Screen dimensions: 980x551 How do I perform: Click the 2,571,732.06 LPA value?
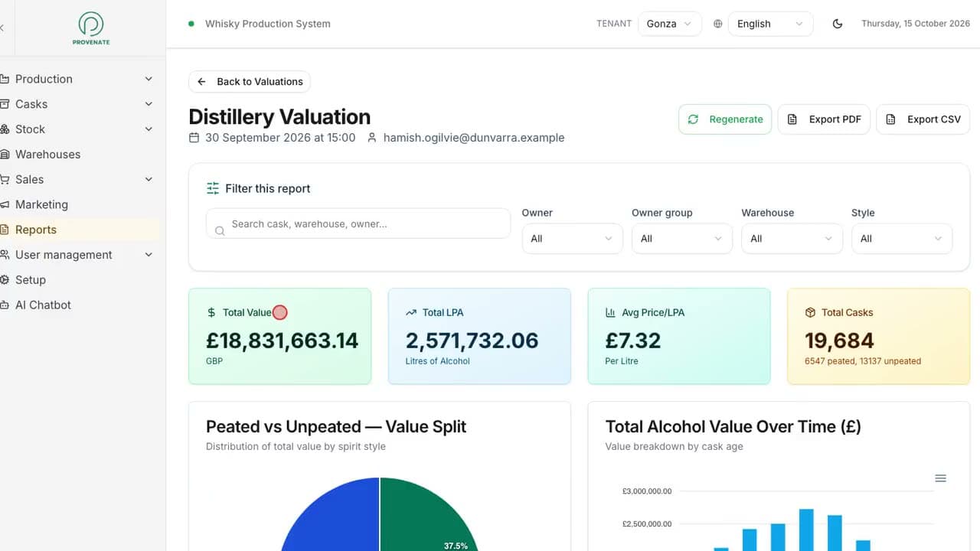(x=472, y=341)
